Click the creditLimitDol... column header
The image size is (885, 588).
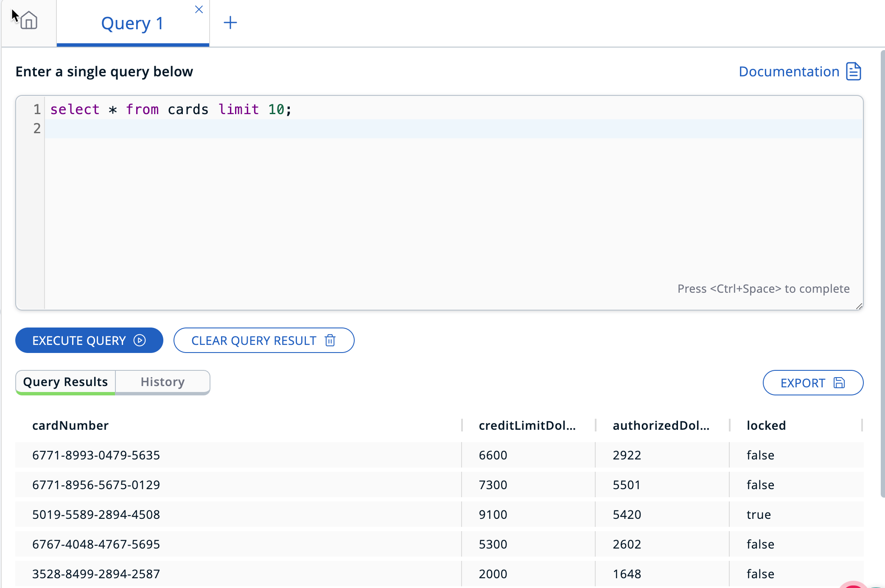tap(527, 425)
